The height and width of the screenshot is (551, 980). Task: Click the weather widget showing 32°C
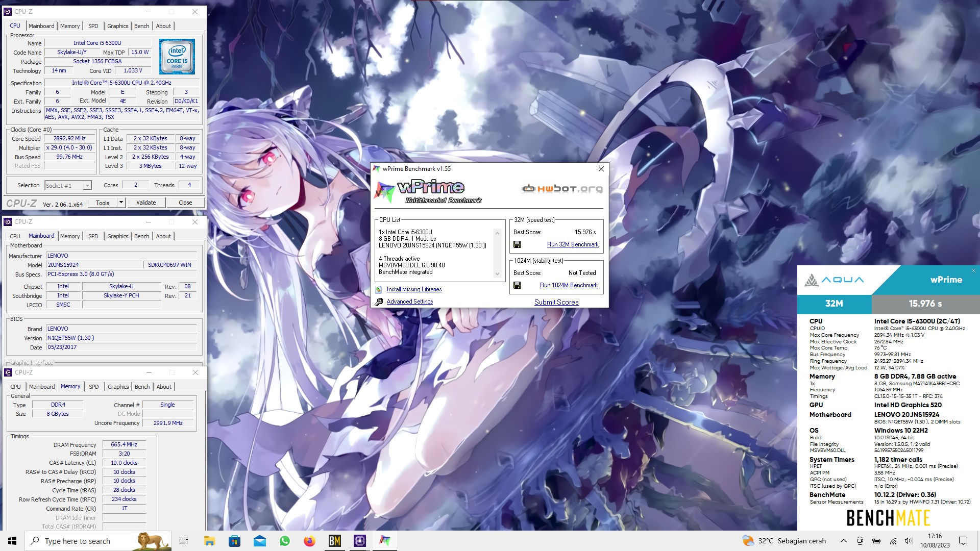pyautogui.click(x=783, y=541)
